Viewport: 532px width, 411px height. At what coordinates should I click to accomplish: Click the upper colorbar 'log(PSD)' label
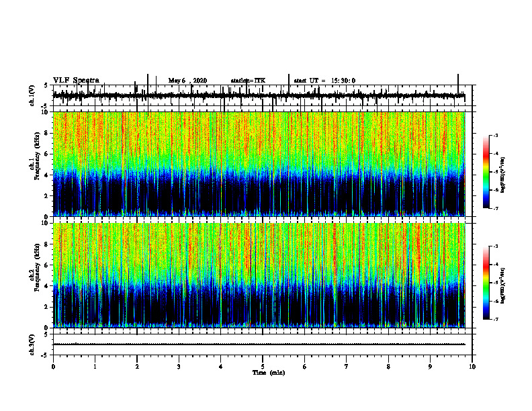[503, 175]
